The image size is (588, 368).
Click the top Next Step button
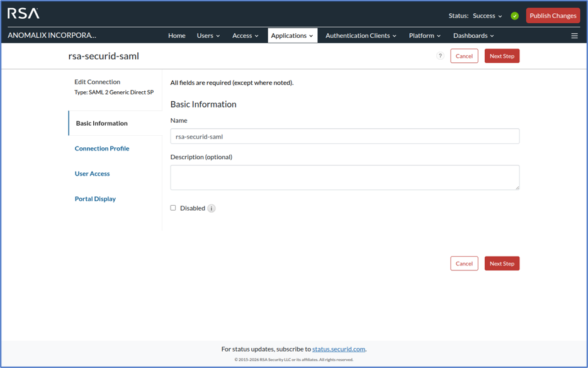[x=502, y=56]
